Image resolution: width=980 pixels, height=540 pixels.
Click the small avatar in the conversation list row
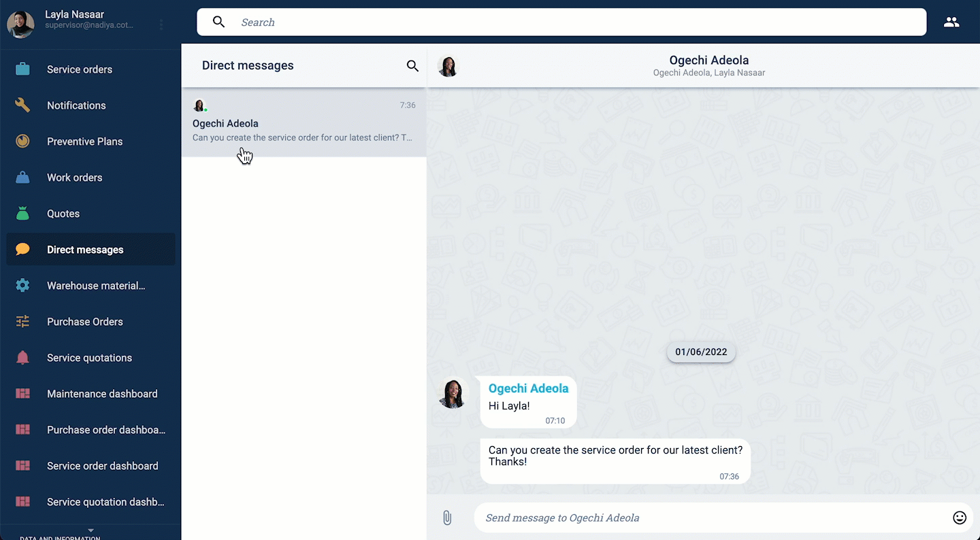(x=199, y=105)
